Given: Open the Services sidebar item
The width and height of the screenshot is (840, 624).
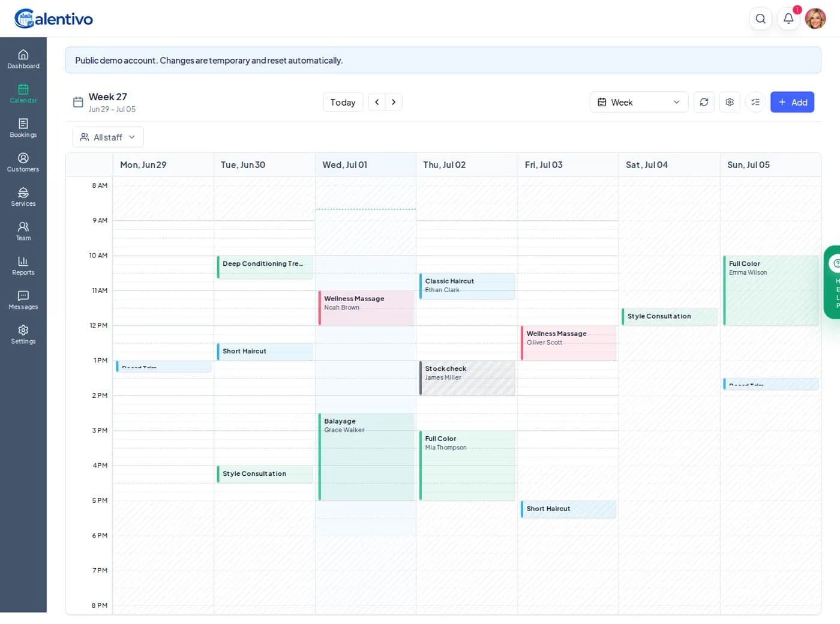Looking at the screenshot, I should [x=23, y=197].
